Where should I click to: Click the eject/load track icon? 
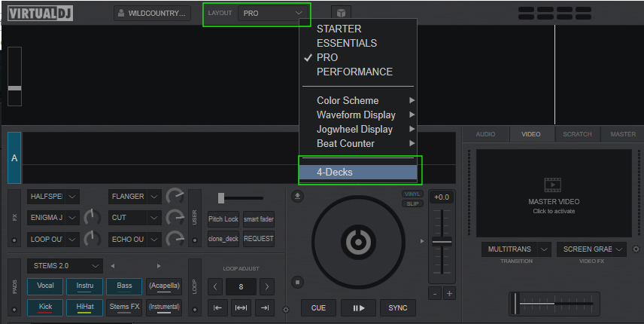[297, 196]
